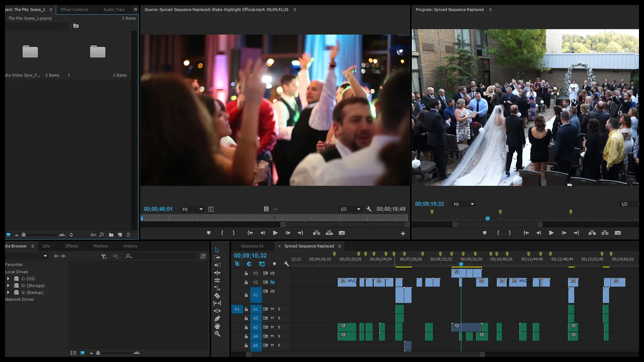The image size is (644, 362).
Task: Toggle V2 track output eye
Action: tap(273, 282)
